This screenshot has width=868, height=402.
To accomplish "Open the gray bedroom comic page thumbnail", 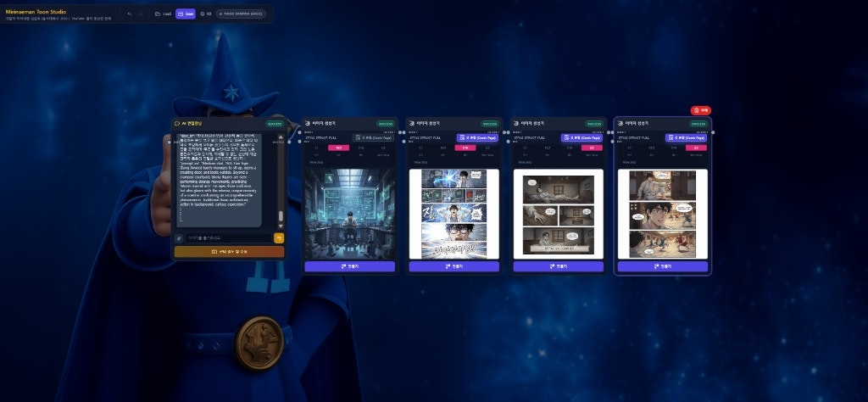I will 558,214.
